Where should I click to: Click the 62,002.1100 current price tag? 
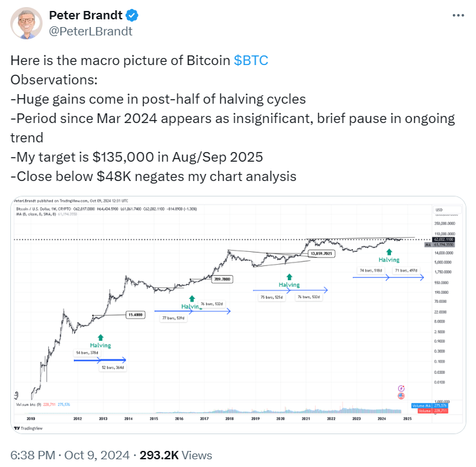(444, 240)
